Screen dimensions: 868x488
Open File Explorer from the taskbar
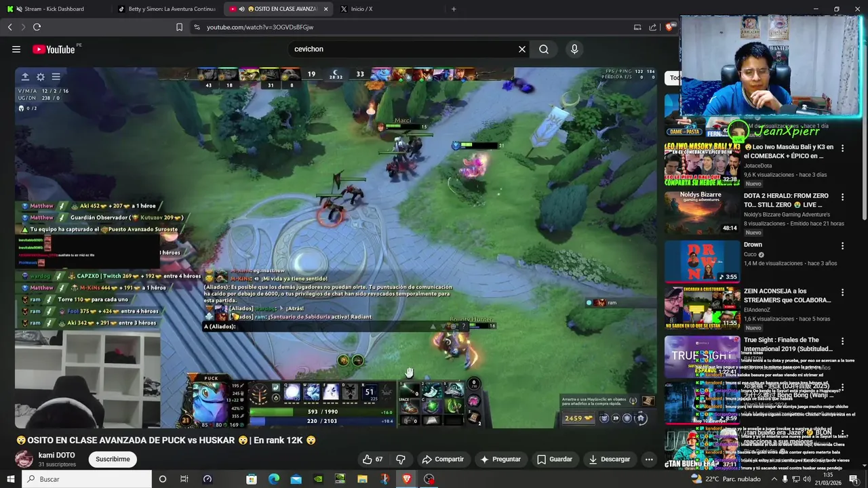(362, 479)
